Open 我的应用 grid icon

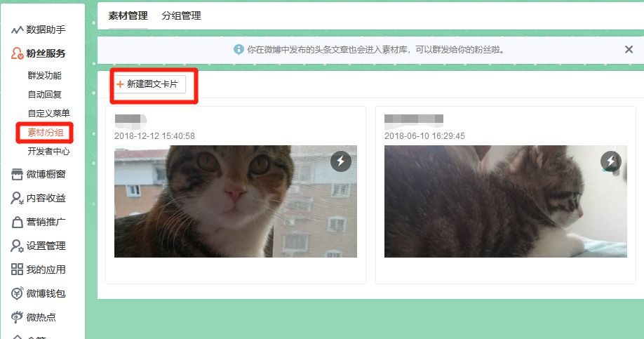[17, 270]
